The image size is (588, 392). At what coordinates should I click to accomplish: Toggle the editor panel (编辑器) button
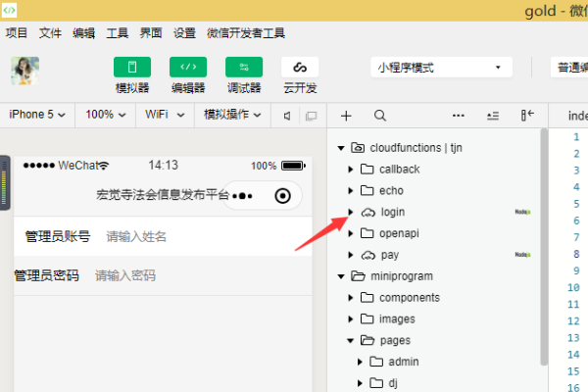point(188,68)
